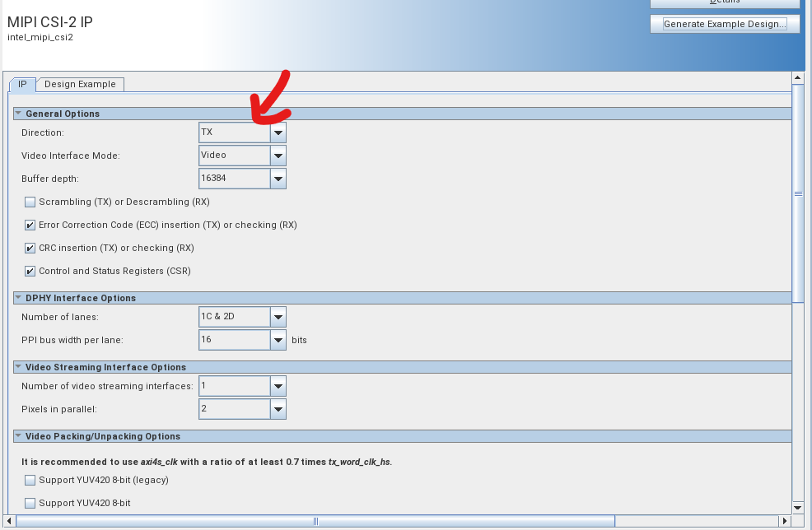Switch to the Design Example tab
812x530 pixels.
(80, 85)
